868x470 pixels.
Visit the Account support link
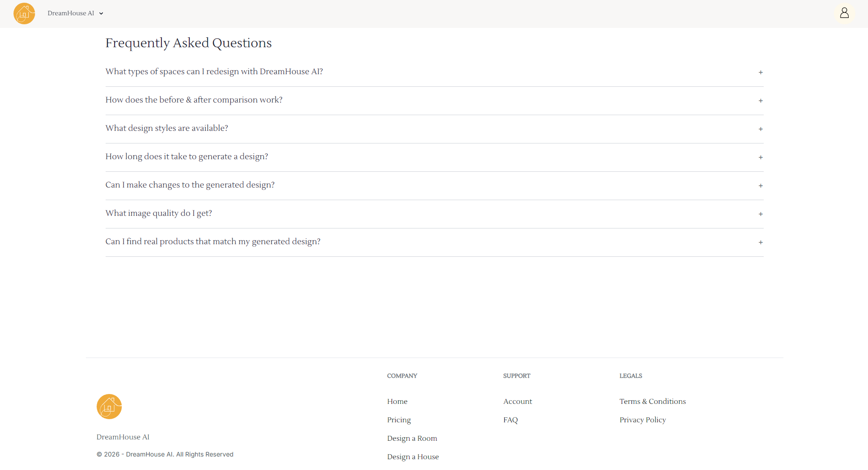click(517, 401)
